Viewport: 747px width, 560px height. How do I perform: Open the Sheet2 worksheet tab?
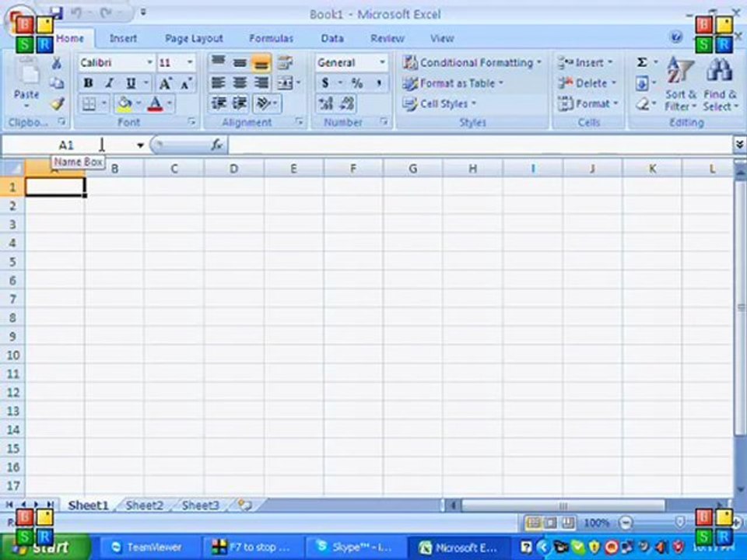(145, 506)
